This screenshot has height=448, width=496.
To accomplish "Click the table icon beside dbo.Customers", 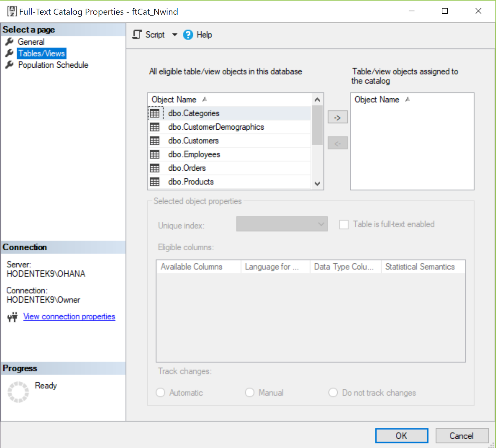I will coord(155,140).
